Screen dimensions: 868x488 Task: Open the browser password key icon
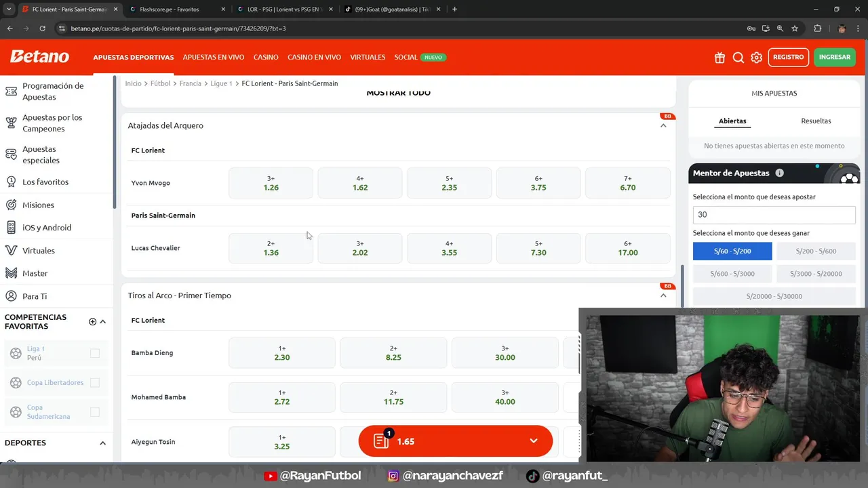tap(751, 28)
